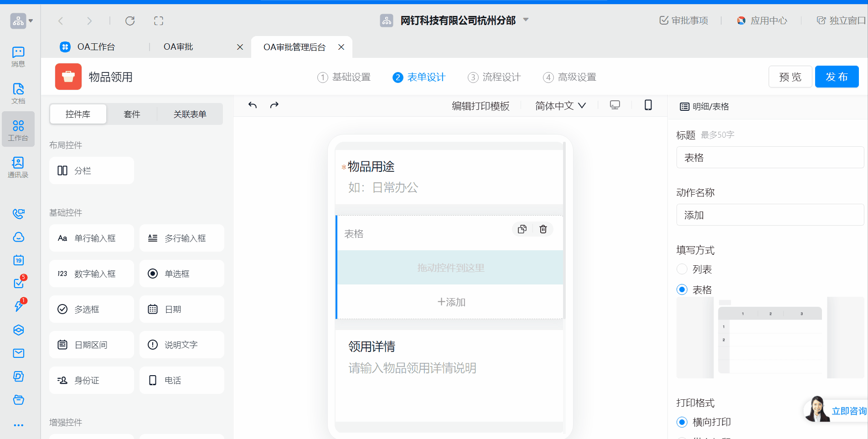Select the 关联表单 tab
The width and height of the screenshot is (868, 439).
click(190, 114)
